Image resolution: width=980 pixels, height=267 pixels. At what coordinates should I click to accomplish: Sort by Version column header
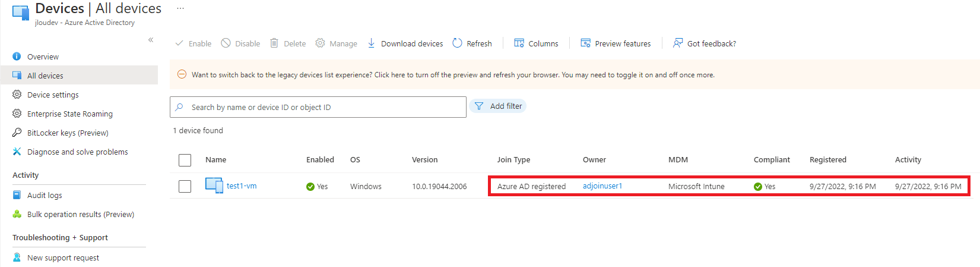pyautogui.click(x=425, y=159)
